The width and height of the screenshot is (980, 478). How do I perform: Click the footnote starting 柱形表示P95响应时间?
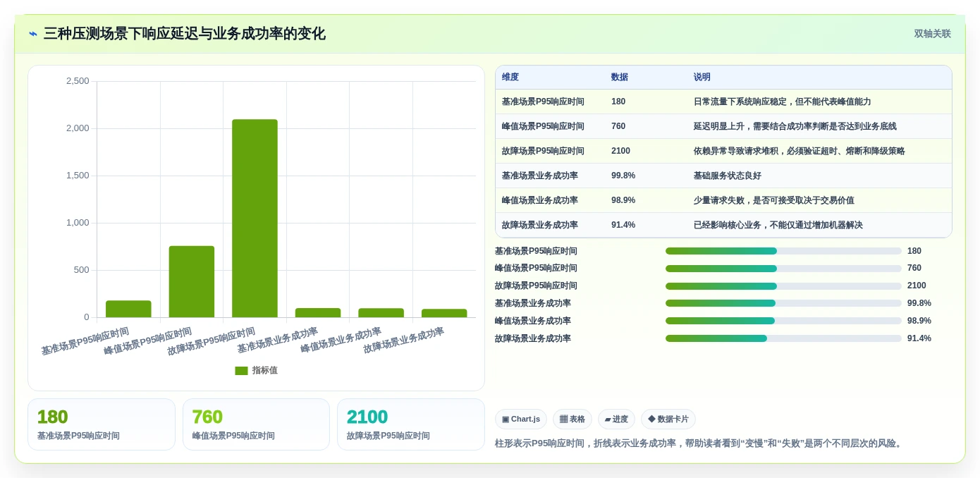[x=700, y=443]
